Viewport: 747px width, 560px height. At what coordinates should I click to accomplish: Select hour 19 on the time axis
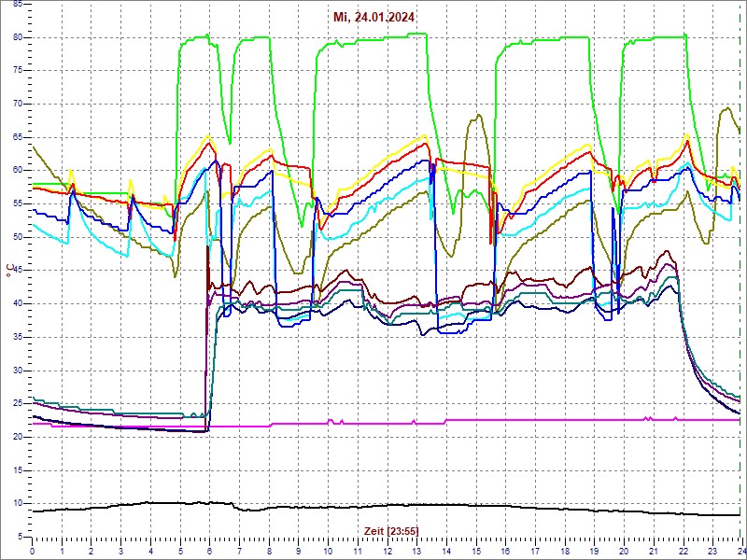tap(594, 551)
